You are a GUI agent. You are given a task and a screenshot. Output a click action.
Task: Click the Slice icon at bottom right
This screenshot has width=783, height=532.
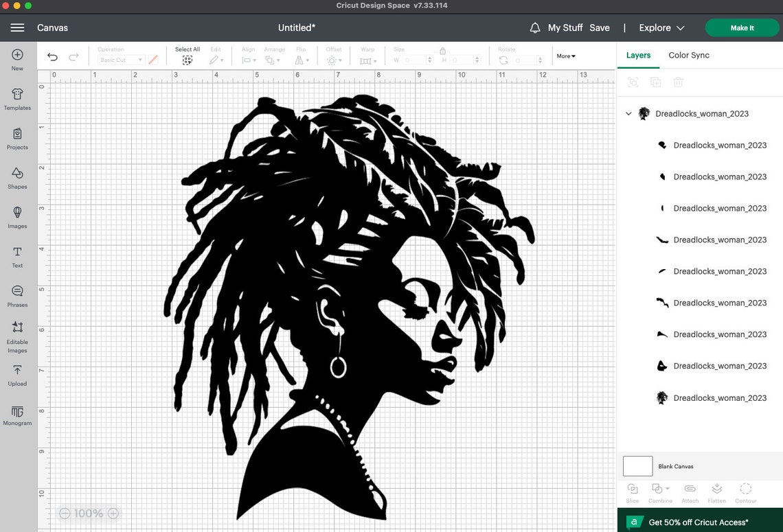click(632, 490)
